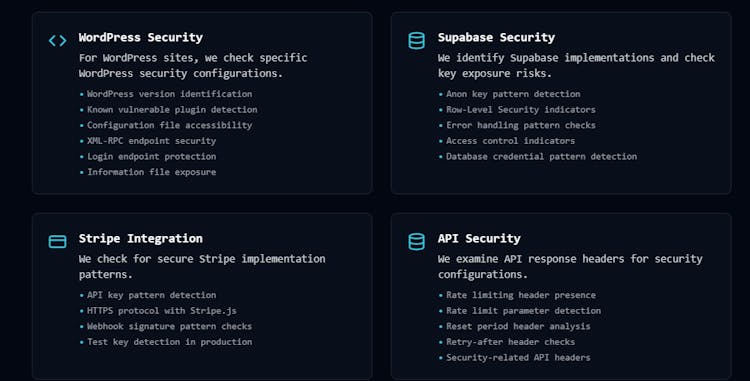
Task: Click the Stripe Integration heading
Action: click(x=141, y=238)
